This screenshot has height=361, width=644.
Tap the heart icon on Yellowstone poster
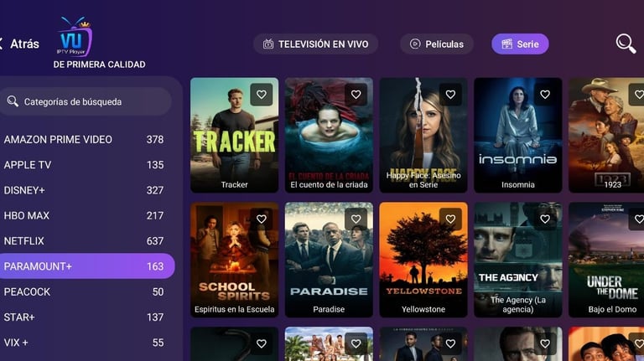tap(450, 219)
